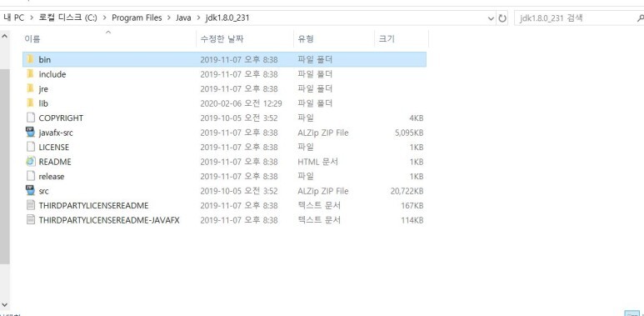Select the file name README
The width and height of the screenshot is (644, 316).
click(x=55, y=162)
